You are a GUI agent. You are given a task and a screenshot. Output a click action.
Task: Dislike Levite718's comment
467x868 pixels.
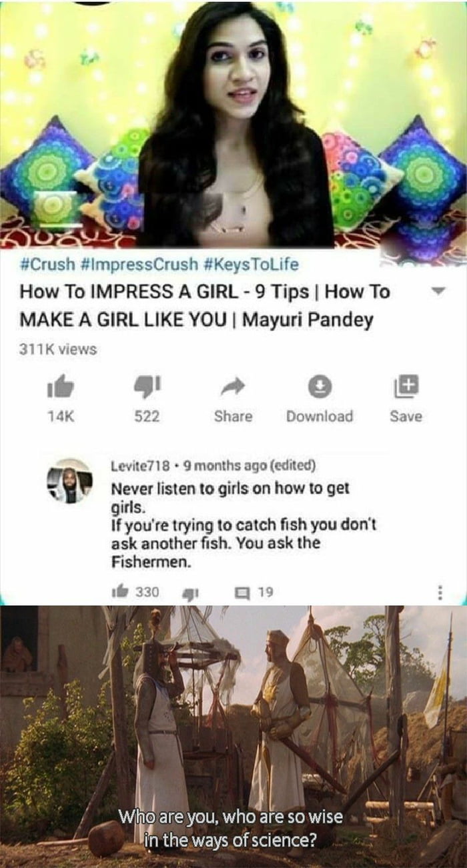pyautogui.click(x=189, y=592)
